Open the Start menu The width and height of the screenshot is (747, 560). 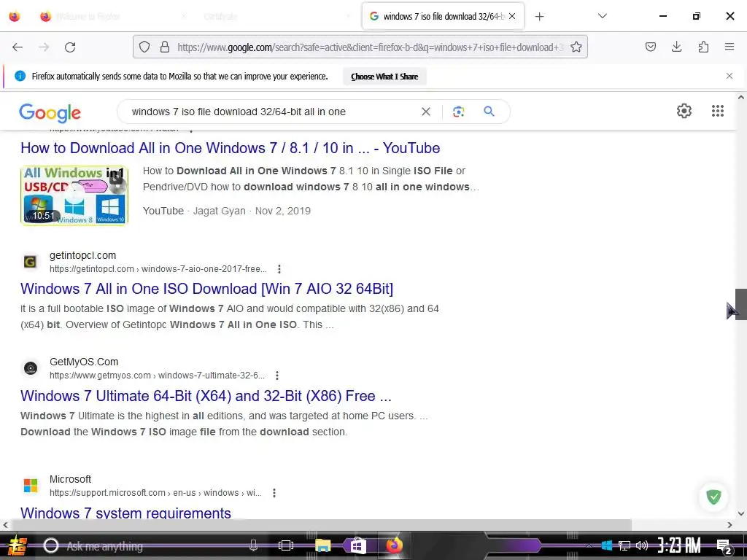(16, 545)
